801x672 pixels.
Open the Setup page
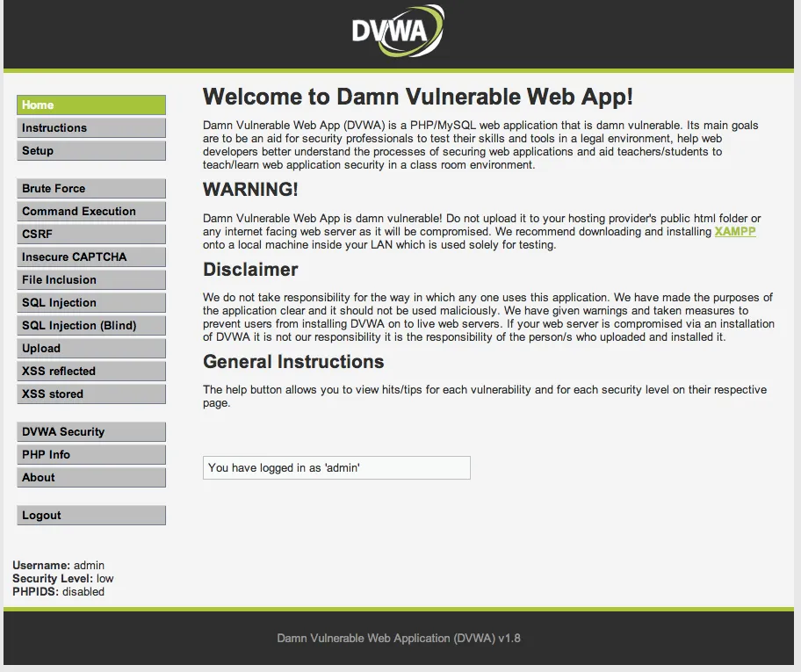(90, 150)
